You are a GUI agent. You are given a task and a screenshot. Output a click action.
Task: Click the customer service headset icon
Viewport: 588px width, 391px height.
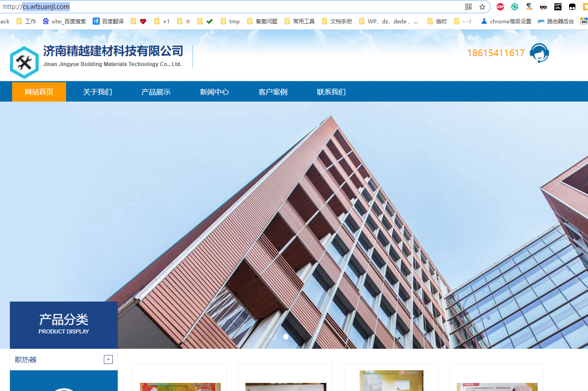coord(539,53)
